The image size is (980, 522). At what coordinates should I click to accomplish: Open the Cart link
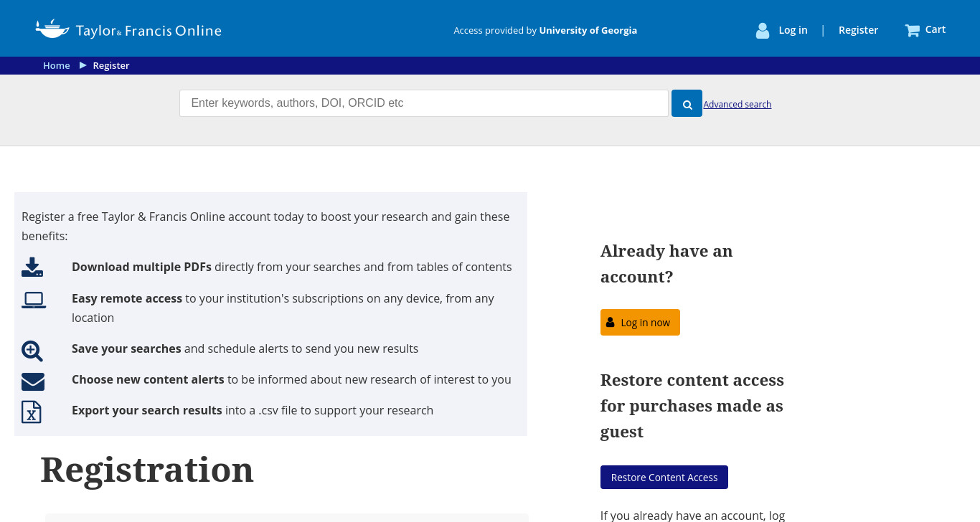[936, 29]
